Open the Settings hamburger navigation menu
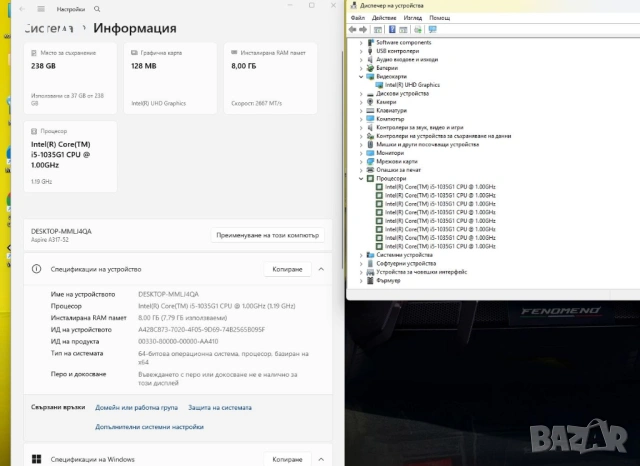Viewport: 640px width, 466px height. [x=41, y=9]
